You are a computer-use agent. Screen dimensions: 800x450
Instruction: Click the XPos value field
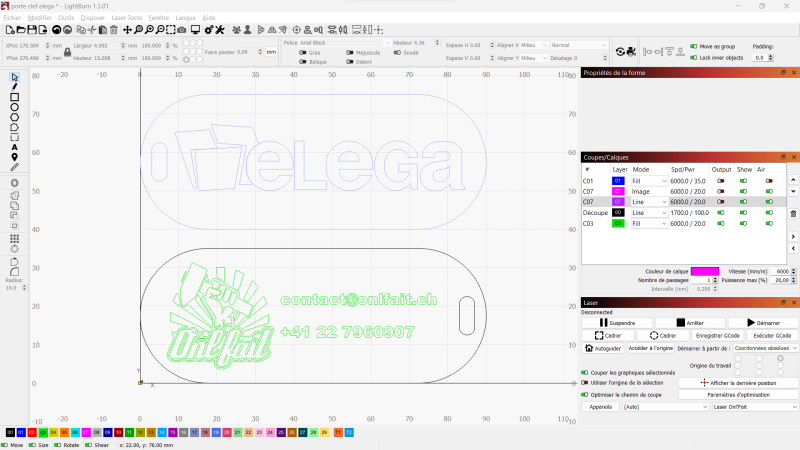(x=33, y=45)
